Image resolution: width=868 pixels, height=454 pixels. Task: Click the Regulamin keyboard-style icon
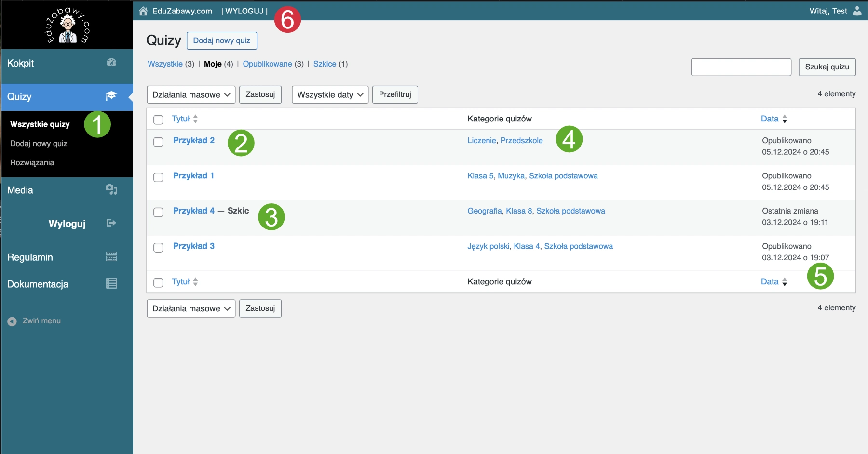[111, 256]
